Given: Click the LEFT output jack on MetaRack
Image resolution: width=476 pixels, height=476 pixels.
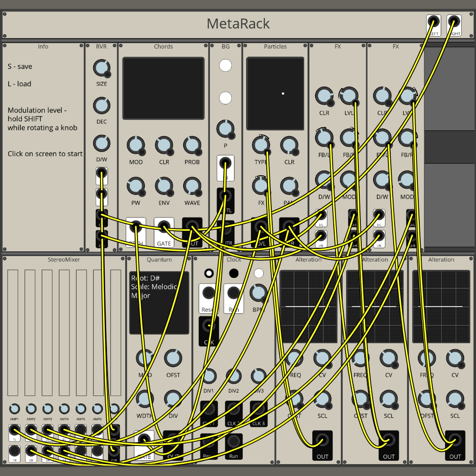Looking at the screenshot, I should (433, 22).
